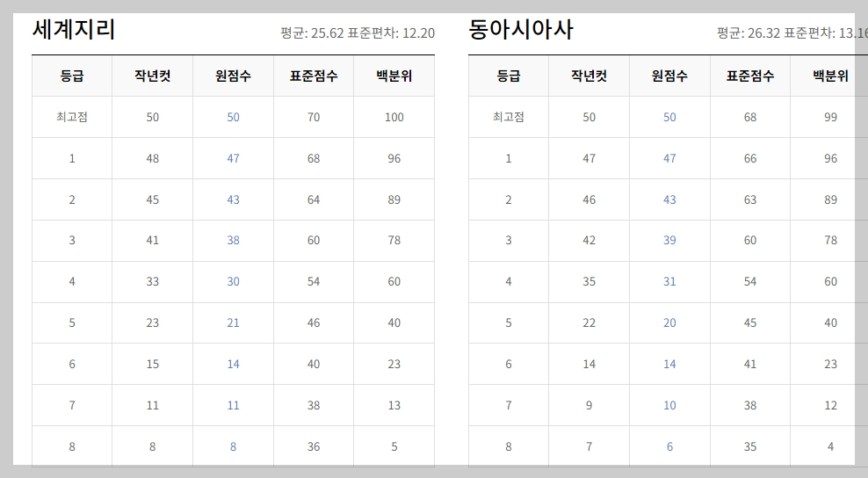The width and height of the screenshot is (868, 478).
Task: Open blue 원점수 20 in 동아시아사 grade 5 row
Action: [x=669, y=322]
